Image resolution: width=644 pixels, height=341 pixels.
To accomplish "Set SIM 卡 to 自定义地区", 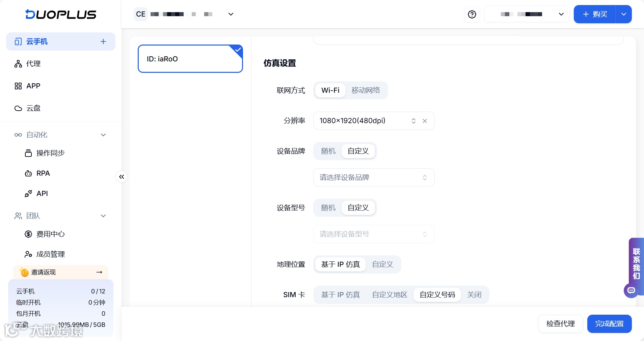I will coord(390,295).
